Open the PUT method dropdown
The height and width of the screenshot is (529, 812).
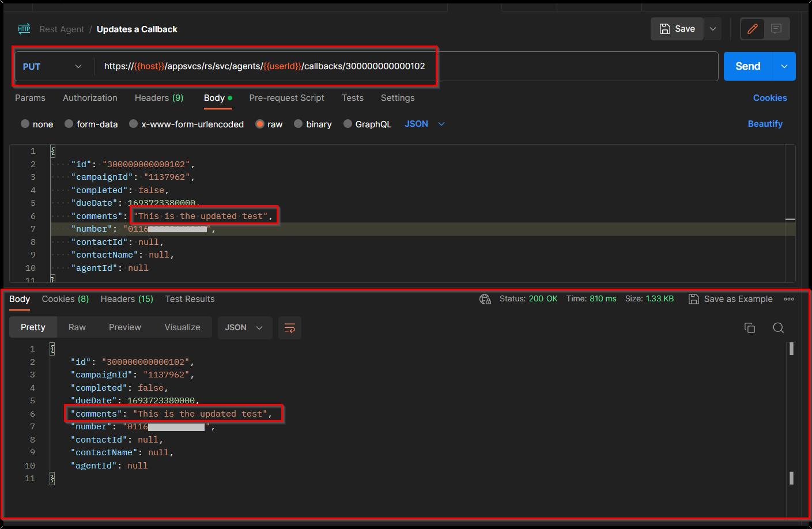tap(52, 67)
